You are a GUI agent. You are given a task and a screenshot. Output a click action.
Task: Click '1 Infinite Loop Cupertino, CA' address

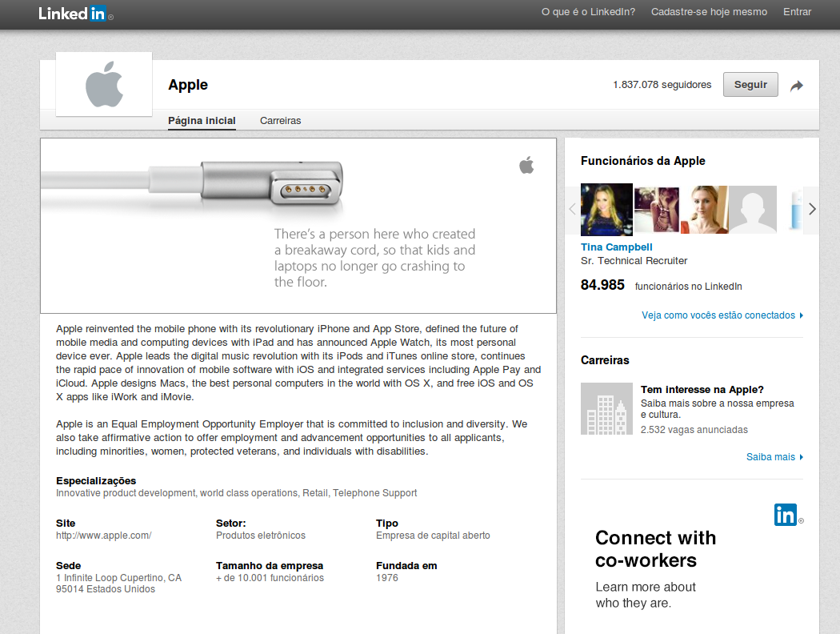[x=119, y=578]
